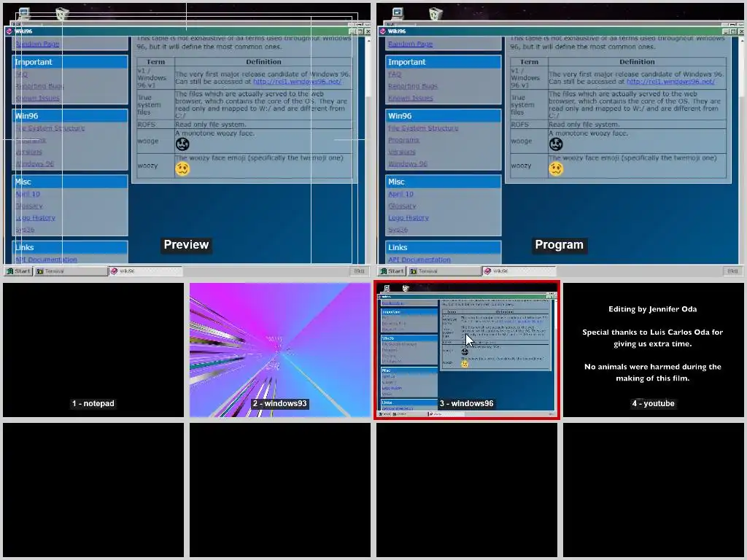Click the Computer desktop icon in Program
The image size is (747, 560).
(x=398, y=13)
